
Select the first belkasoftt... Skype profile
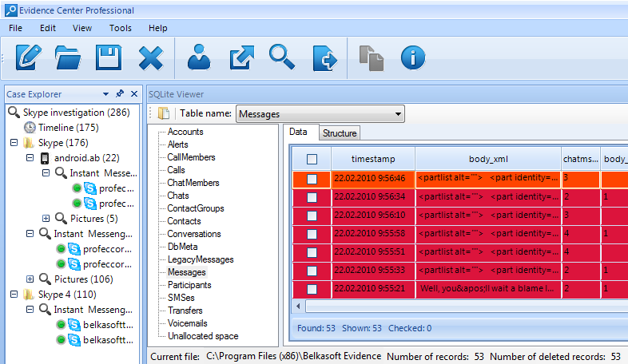click(108, 325)
